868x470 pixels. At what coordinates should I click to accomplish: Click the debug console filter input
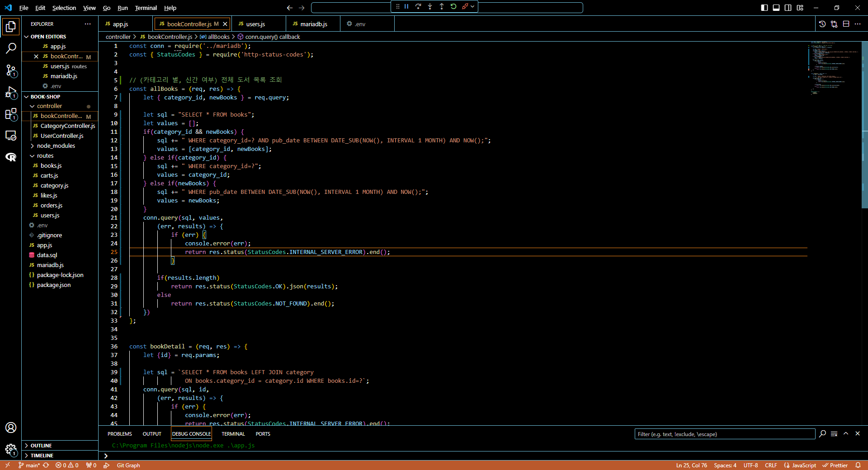(725, 434)
